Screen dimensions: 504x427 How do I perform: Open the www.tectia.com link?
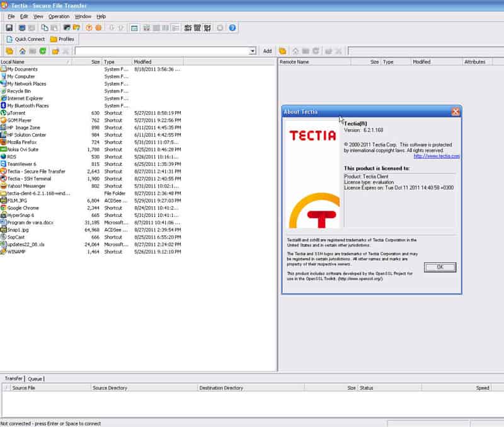[x=437, y=156]
